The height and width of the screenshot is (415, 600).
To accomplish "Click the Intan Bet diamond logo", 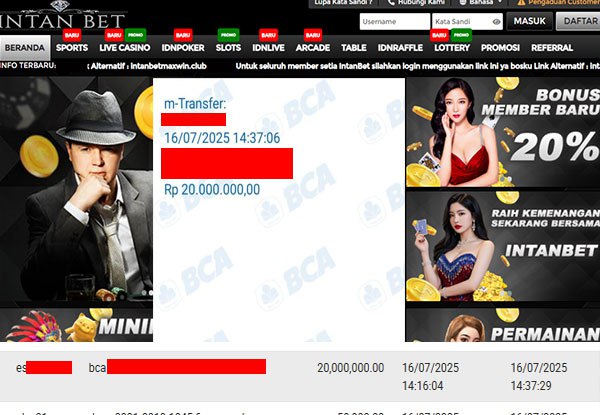I will click(x=61, y=15).
